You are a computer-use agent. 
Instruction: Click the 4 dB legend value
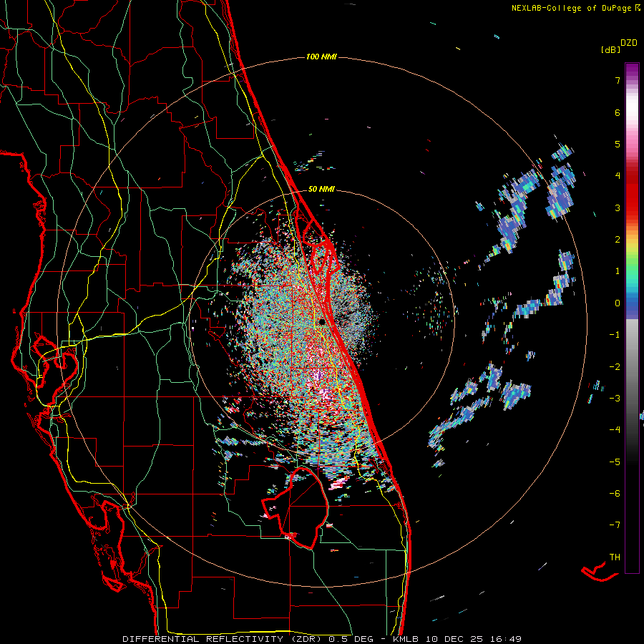[618, 176]
